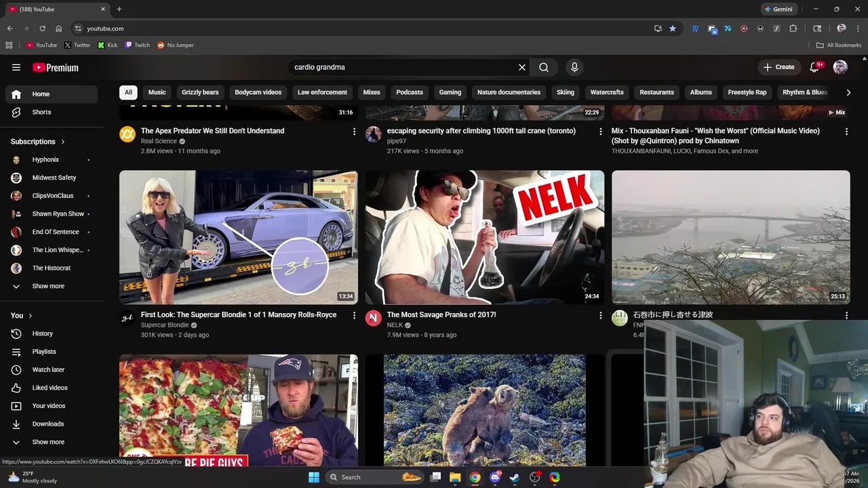Select the Freestyle Rap chip

[x=747, y=92]
